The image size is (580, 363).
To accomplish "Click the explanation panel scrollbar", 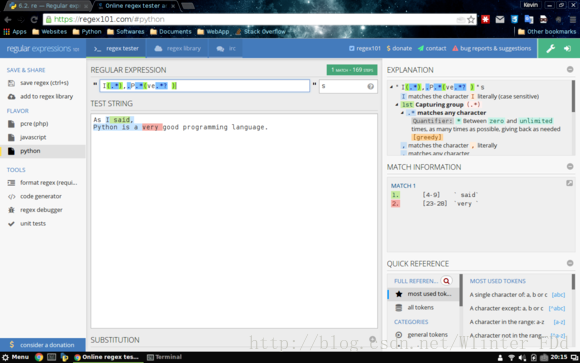I will 573,96.
